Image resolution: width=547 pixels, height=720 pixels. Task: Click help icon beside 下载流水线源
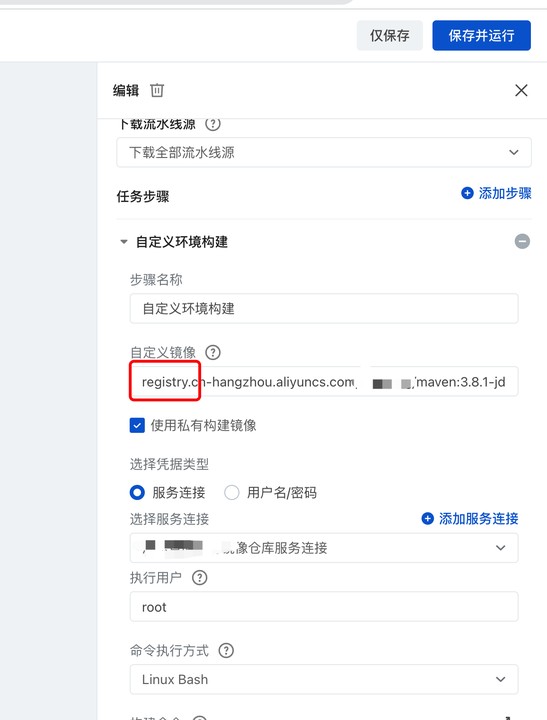[x=213, y=124]
